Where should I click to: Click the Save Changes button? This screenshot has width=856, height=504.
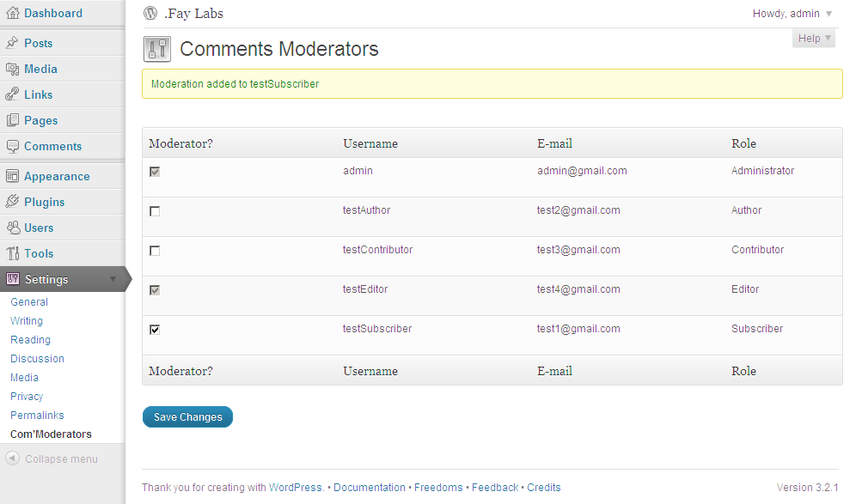pos(187,417)
